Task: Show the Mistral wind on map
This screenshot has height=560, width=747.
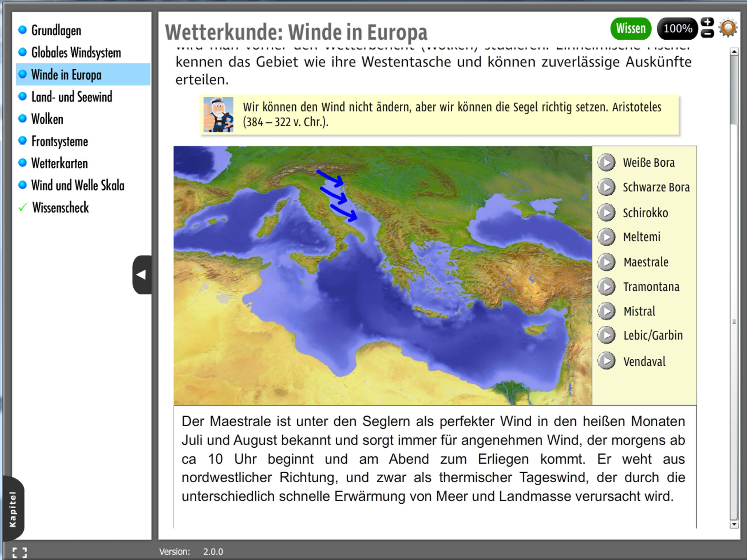Action: point(607,311)
